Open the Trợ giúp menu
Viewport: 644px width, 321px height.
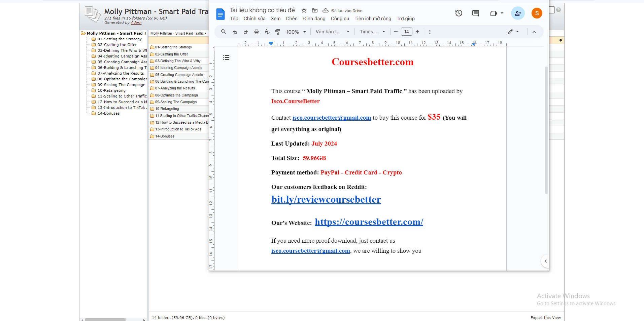click(406, 18)
